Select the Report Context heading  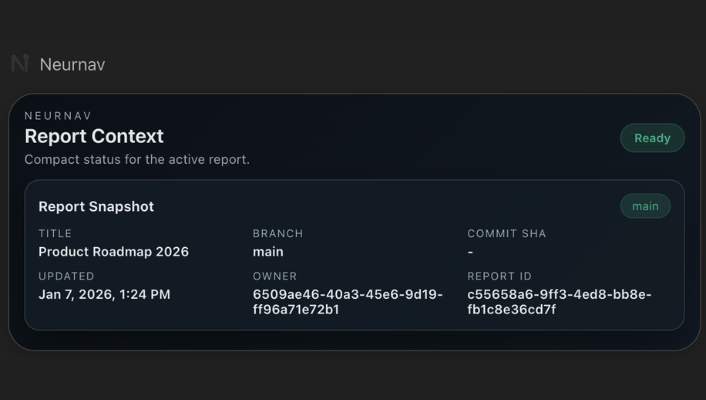coord(94,136)
